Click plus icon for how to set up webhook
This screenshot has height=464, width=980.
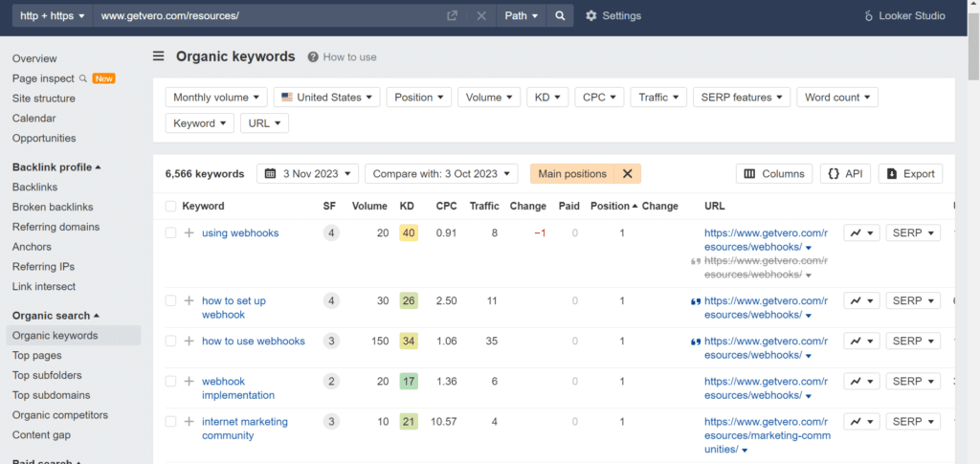pyautogui.click(x=189, y=301)
